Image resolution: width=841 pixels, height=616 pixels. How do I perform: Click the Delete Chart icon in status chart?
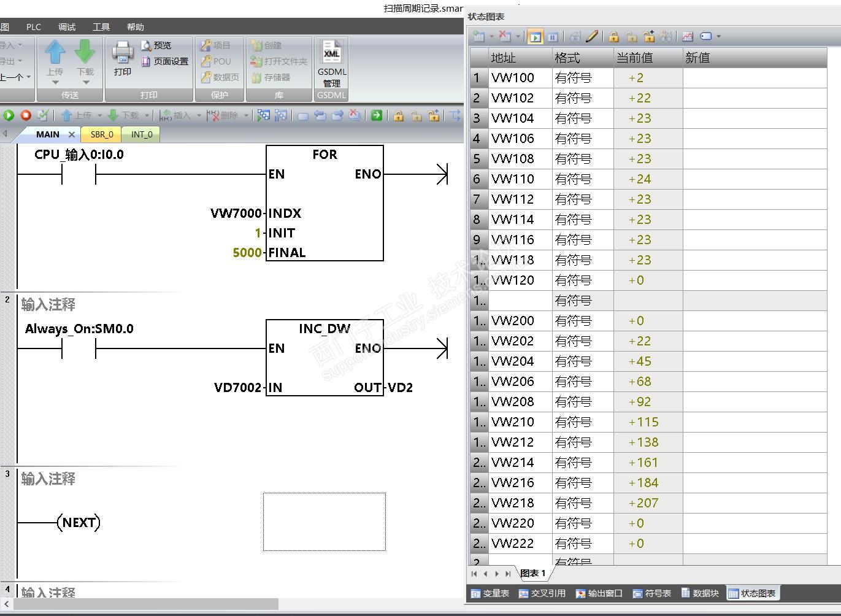click(x=505, y=37)
